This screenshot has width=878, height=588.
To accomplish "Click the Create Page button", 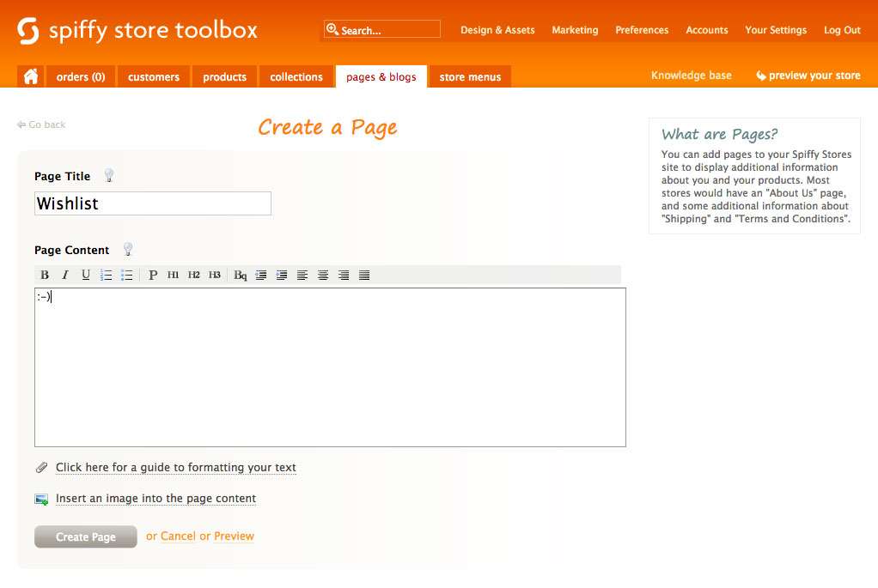I will (x=86, y=536).
